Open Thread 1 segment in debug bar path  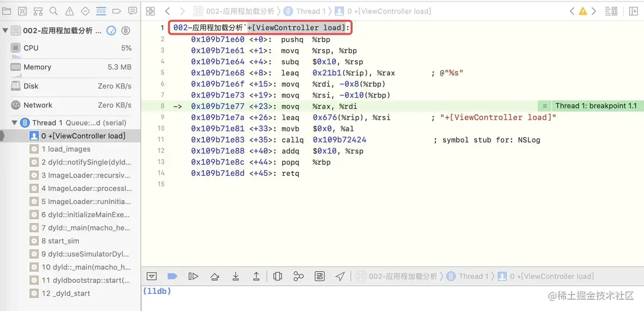click(x=467, y=276)
